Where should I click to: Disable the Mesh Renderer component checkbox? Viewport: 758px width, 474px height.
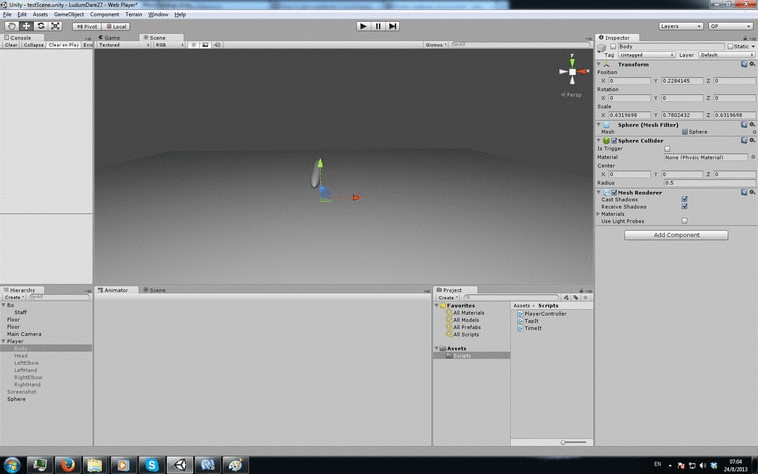614,192
